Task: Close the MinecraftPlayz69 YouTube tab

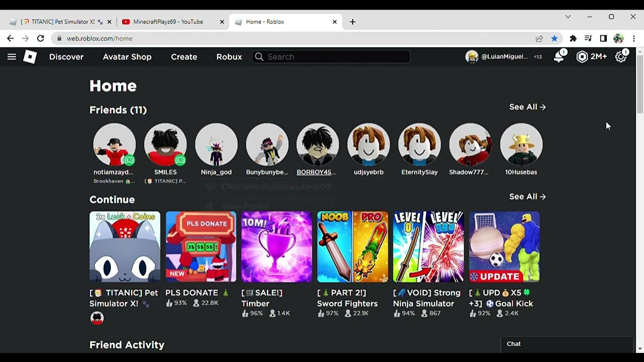Action: pyautogui.click(x=222, y=22)
